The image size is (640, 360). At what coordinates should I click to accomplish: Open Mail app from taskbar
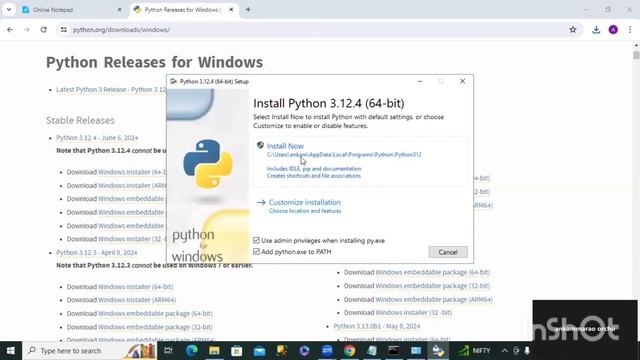click(x=259, y=351)
